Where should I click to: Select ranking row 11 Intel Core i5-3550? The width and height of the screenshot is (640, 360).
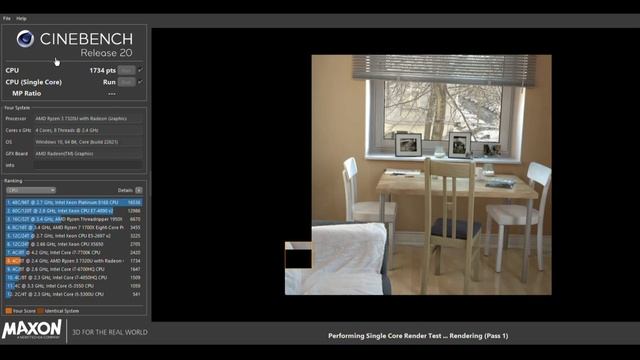(x=74, y=286)
